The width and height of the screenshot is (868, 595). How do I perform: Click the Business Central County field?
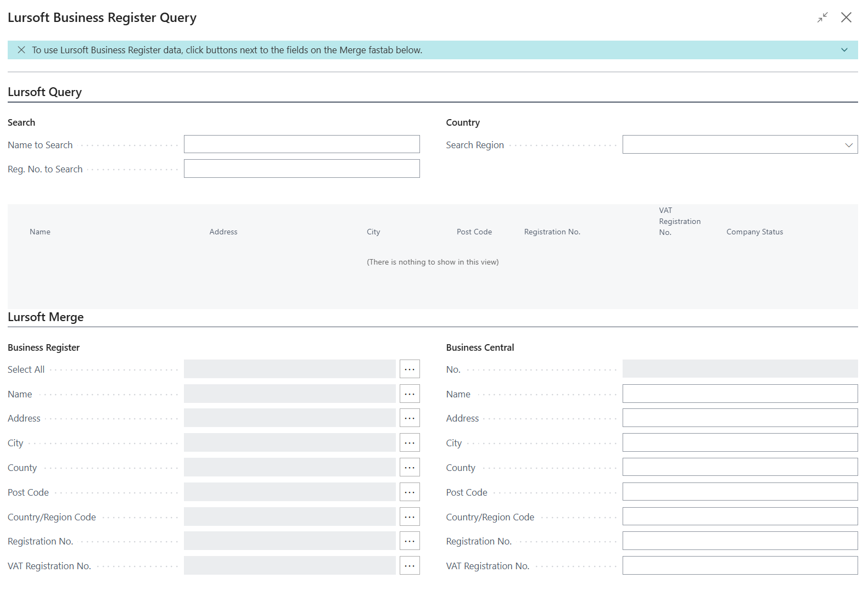pos(740,467)
